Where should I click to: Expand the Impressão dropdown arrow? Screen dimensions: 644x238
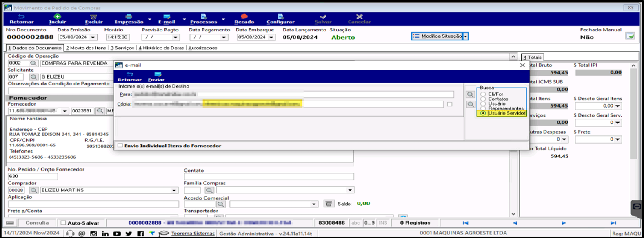pyautogui.click(x=149, y=19)
